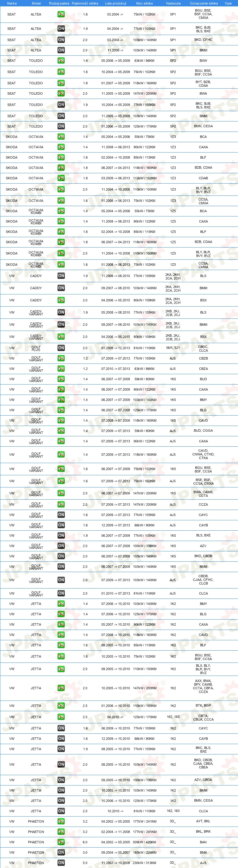This screenshot has width=238, height=868.
Task: Click diesel icon in GOLF VARIANT CAYB row
Action: (x=61, y=525)
